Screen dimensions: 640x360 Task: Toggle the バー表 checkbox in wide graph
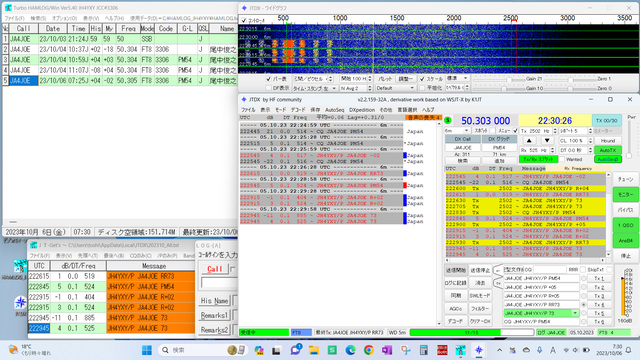pos(269,79)
